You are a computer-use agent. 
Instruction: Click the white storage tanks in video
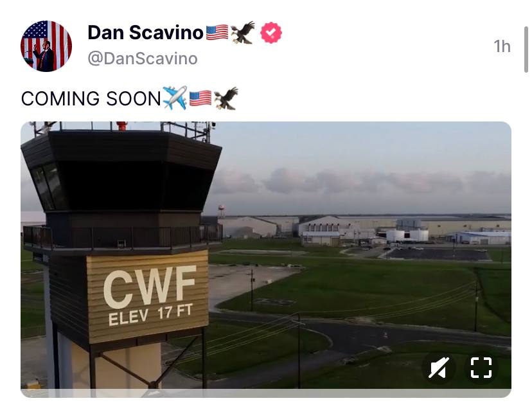407,235
